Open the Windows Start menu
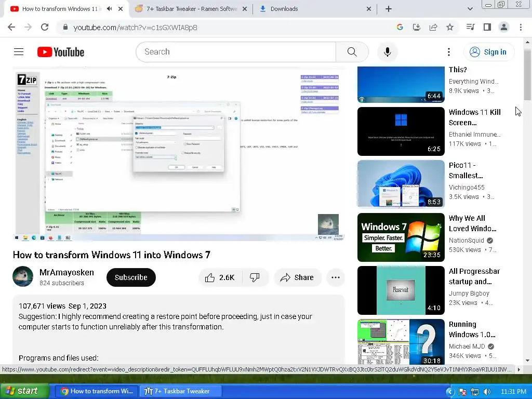 coord(24,391)
